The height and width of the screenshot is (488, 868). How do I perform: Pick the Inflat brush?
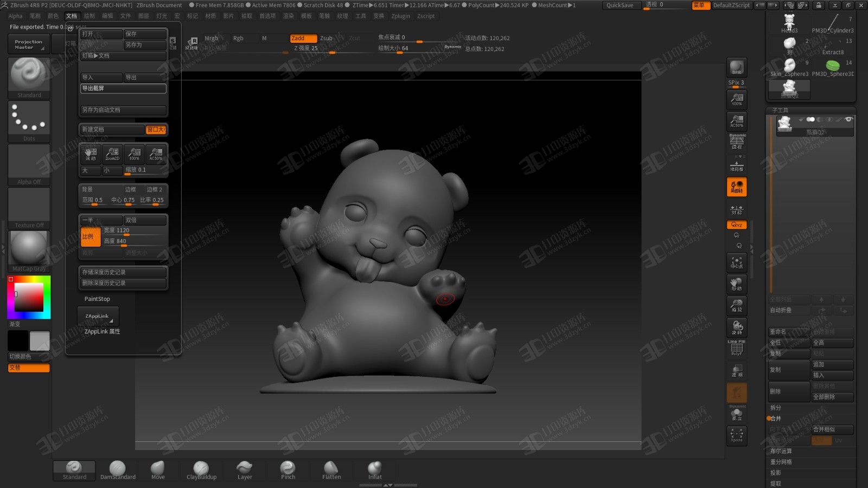[x=375, y=470]
